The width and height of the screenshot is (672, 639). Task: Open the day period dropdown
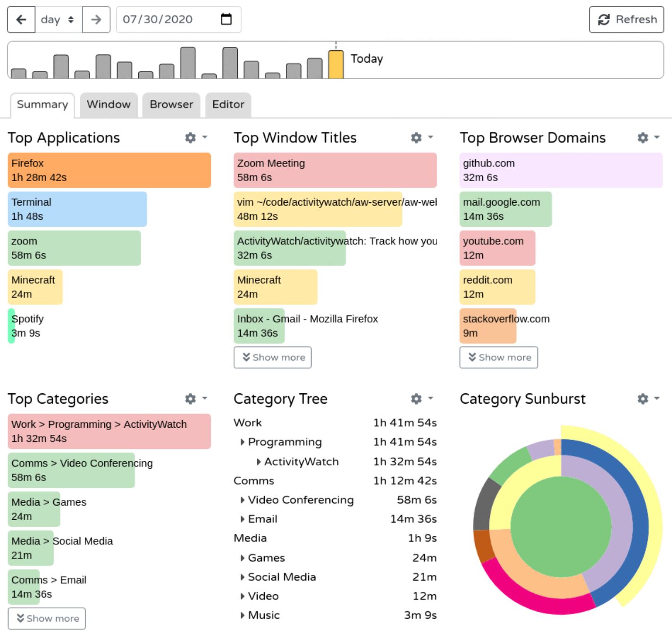coord(58,19)
